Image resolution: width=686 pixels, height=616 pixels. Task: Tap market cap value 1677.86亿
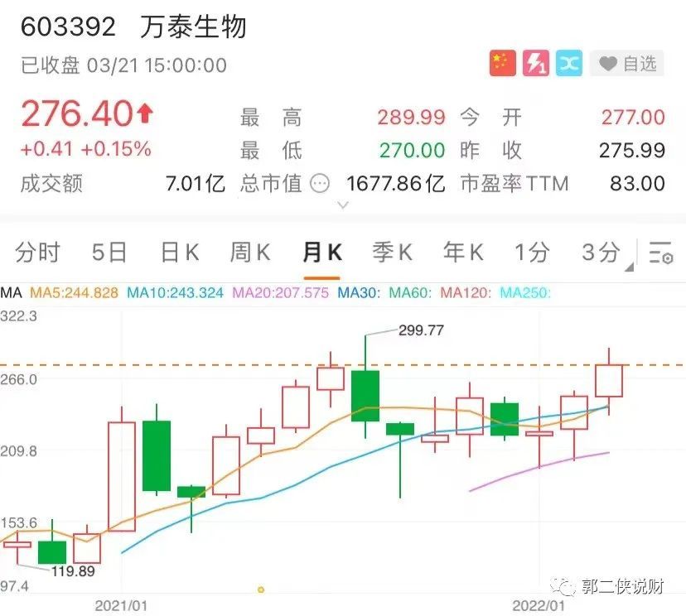pos(395,184)
